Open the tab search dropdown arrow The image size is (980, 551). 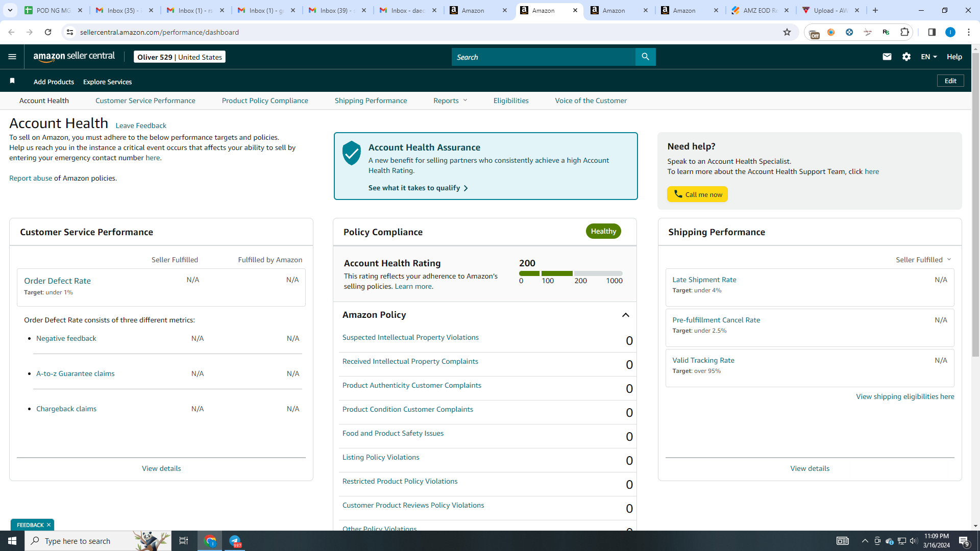click(x=10, y=10)
